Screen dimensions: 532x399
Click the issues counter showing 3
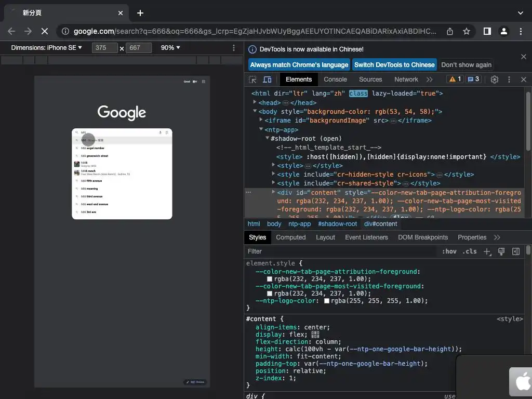pos(473,79)
